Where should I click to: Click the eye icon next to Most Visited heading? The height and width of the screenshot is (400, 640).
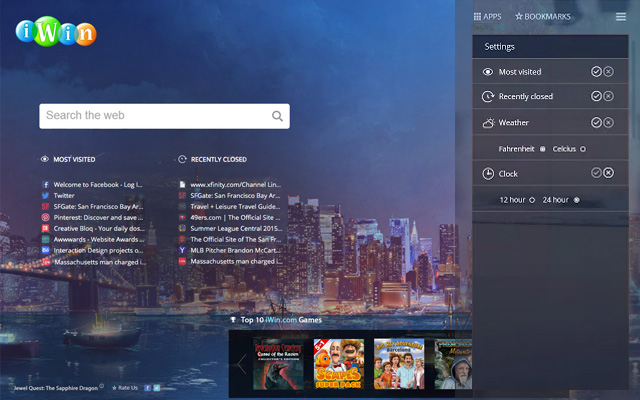coord(44,159)
